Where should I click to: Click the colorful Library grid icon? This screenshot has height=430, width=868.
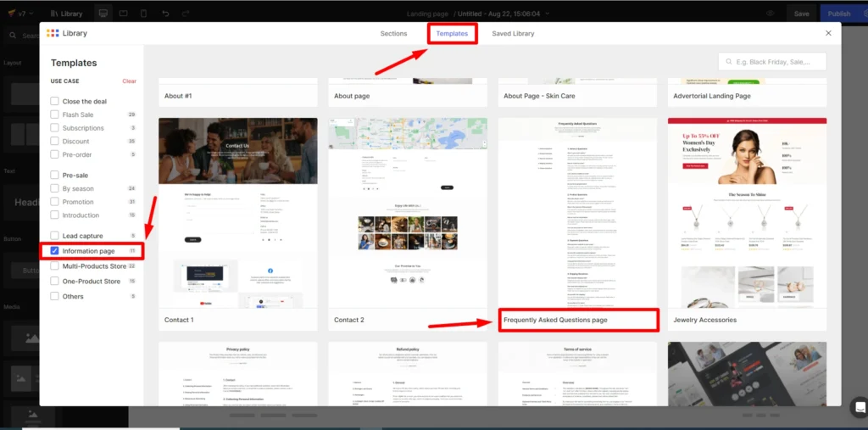(53, 33)
